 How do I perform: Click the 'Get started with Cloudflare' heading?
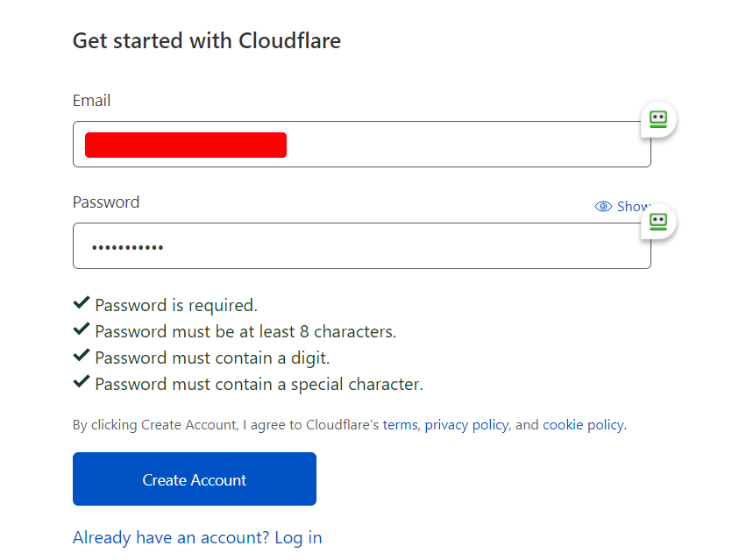[206, 40]
